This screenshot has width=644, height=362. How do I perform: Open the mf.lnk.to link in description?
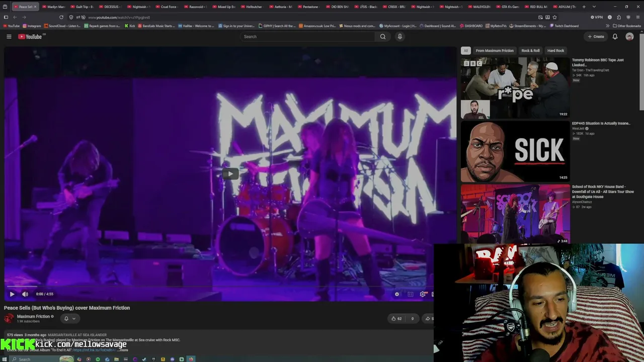[x=95, y=350]
